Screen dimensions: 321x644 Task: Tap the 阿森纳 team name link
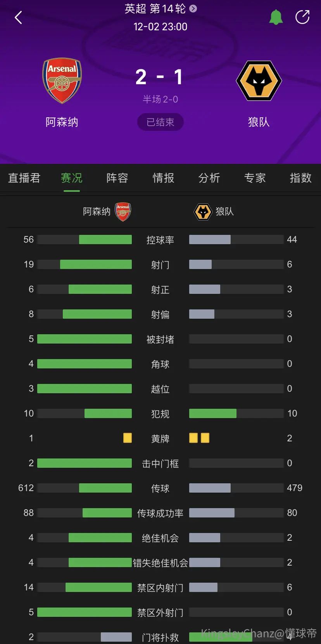[x=62, y=122]
